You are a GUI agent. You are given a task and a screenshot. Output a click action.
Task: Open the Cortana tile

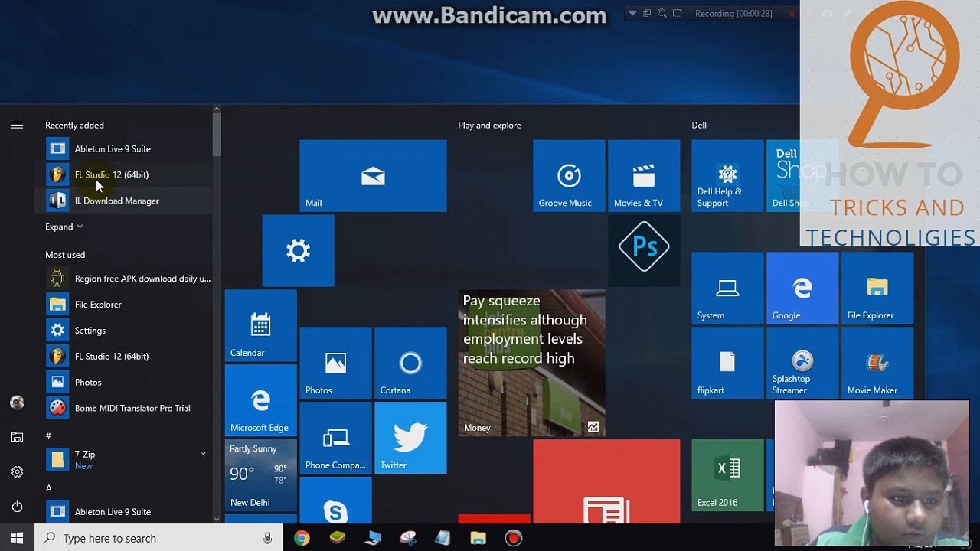click(x=410, y=363)
